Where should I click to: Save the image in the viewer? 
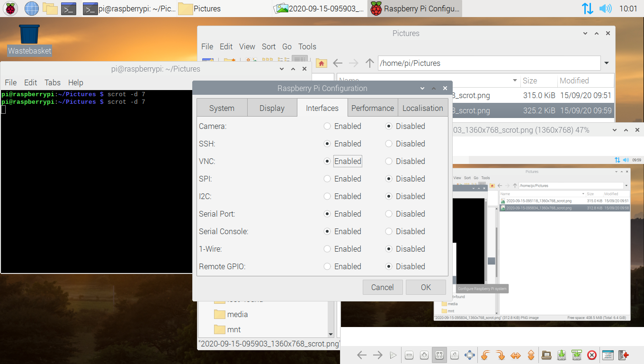[x=562, y=355]
